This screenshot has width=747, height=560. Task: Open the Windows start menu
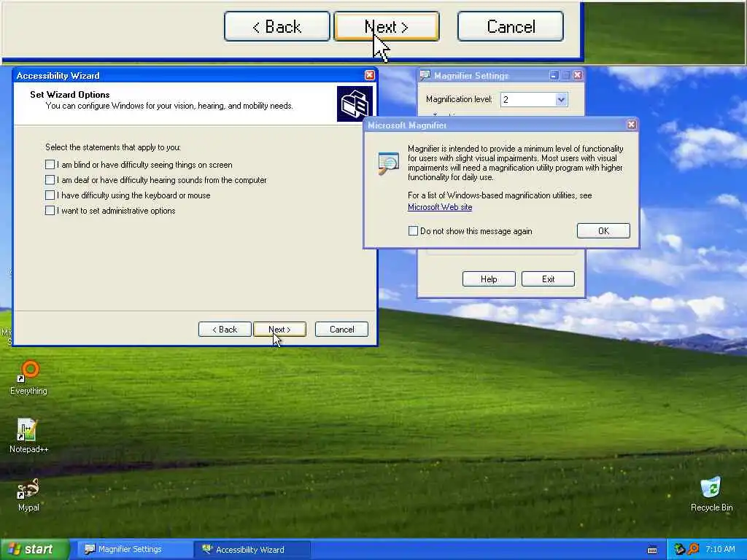35,549
